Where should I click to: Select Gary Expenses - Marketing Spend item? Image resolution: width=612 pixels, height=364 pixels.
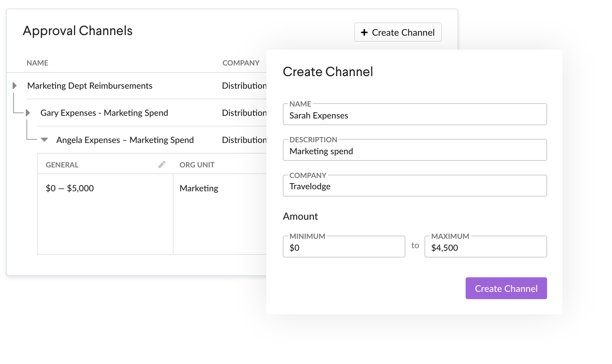pyautogui.click(x=104, y=113)
